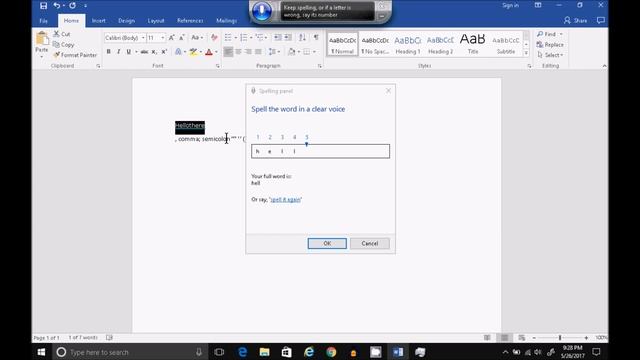640x360 pixels.
Task: Open the Select dropdown in Editing
Action: (550, 55)
